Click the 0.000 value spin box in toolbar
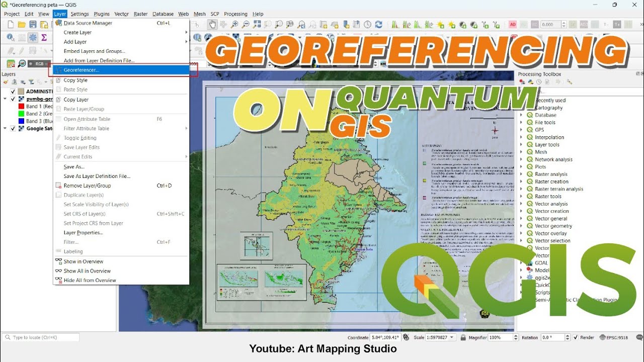This screenshot has height=362, width=644. 553,24
